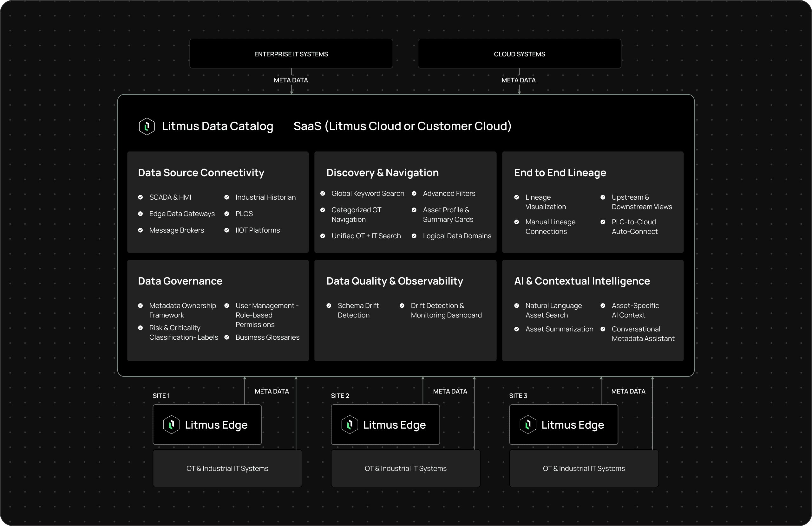Select the Litmus Edge icon under Site 1
The image size is (812, 526).
[x=172, y=424]
